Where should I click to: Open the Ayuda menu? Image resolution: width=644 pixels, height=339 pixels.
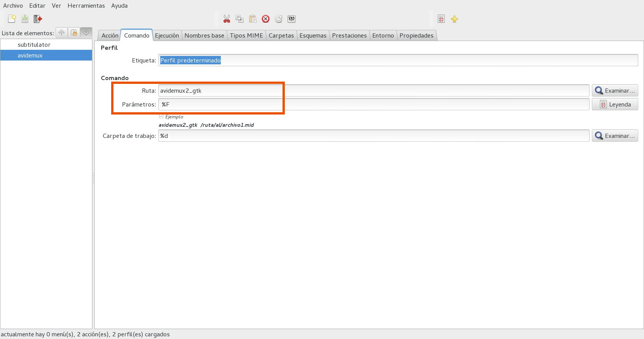[x=119, y=6]
